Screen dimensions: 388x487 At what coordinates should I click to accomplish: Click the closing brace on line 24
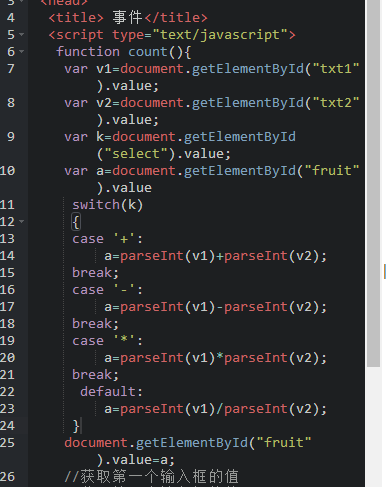[76, 426]
